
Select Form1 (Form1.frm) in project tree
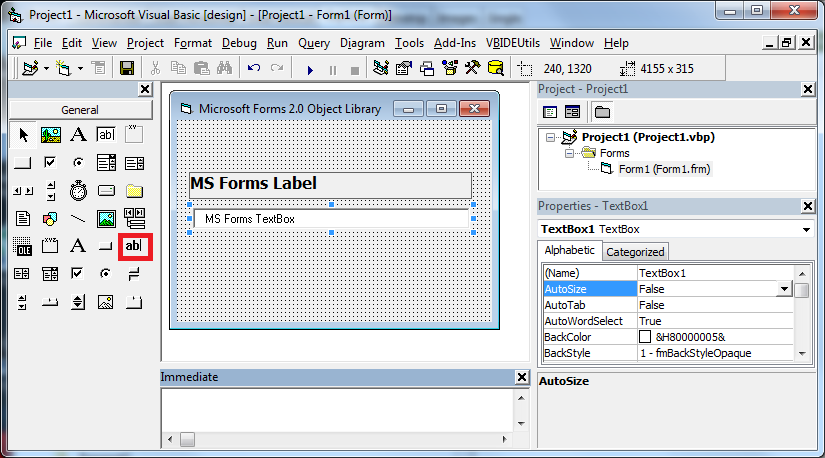tap(665, 169)
